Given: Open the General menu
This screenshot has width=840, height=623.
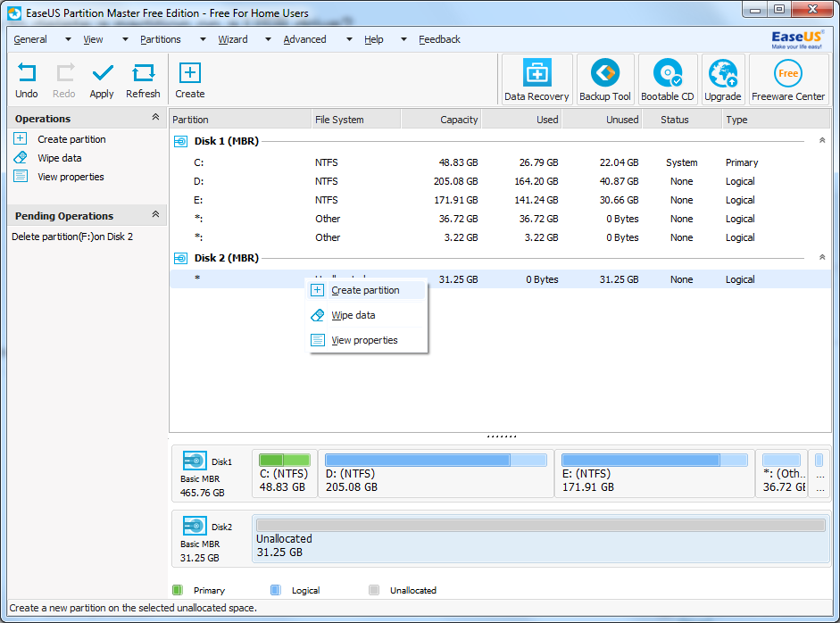Looking at the screenshot, I should point(30,39).
